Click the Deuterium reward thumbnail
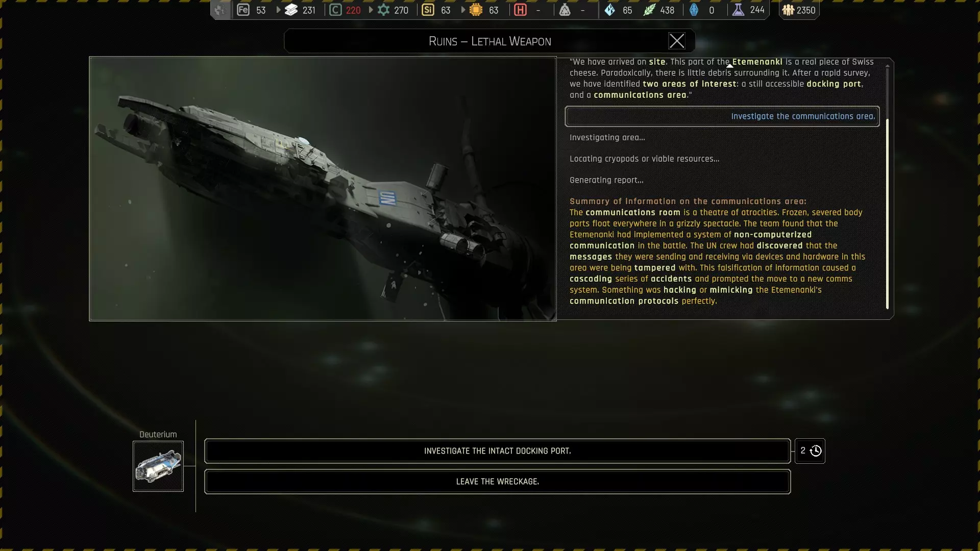980x551 pixels. 158,466
